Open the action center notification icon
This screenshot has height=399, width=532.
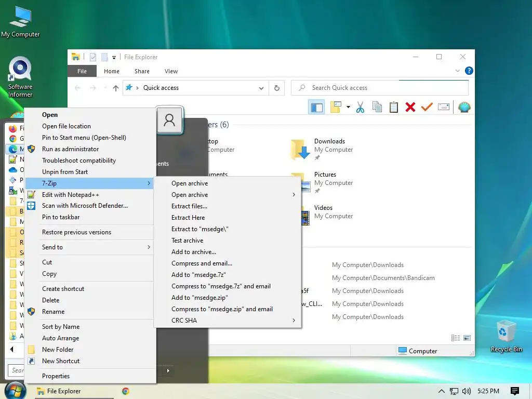(x=515, y=391)
